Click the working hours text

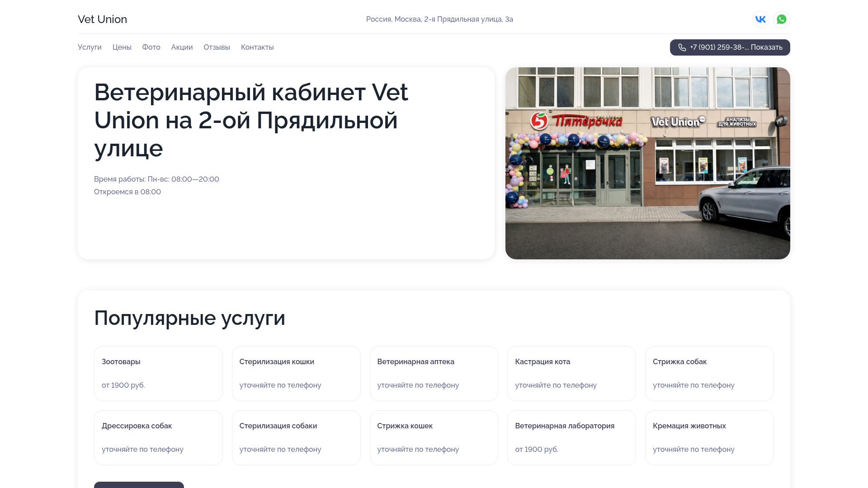coord(156,179)
